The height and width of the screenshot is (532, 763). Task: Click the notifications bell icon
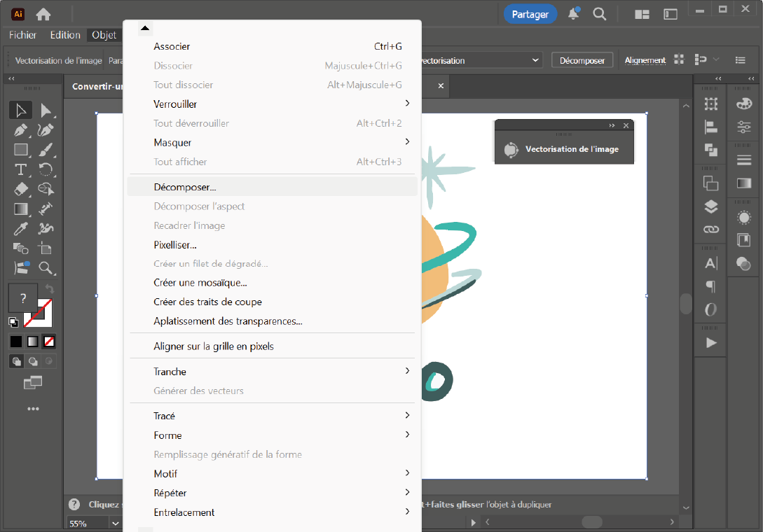tap(574, 14)
